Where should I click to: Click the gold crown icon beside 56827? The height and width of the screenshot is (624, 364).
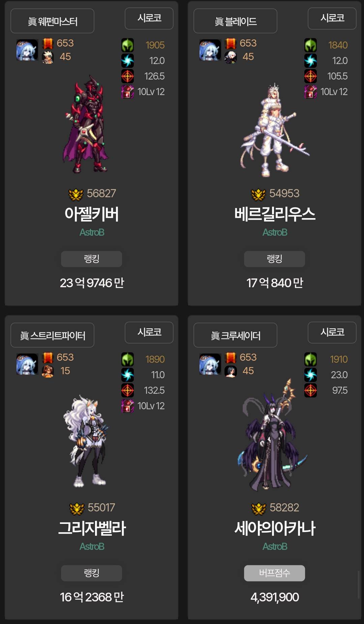[76, 194]
